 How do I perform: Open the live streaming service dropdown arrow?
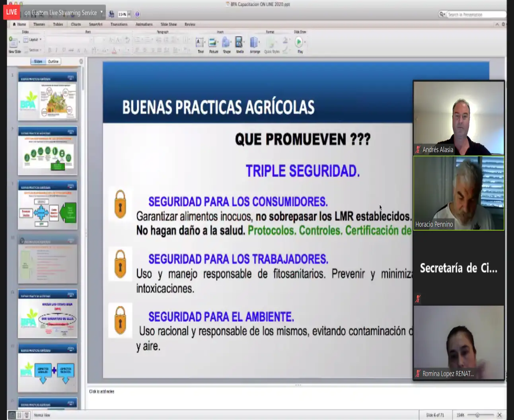101,13
